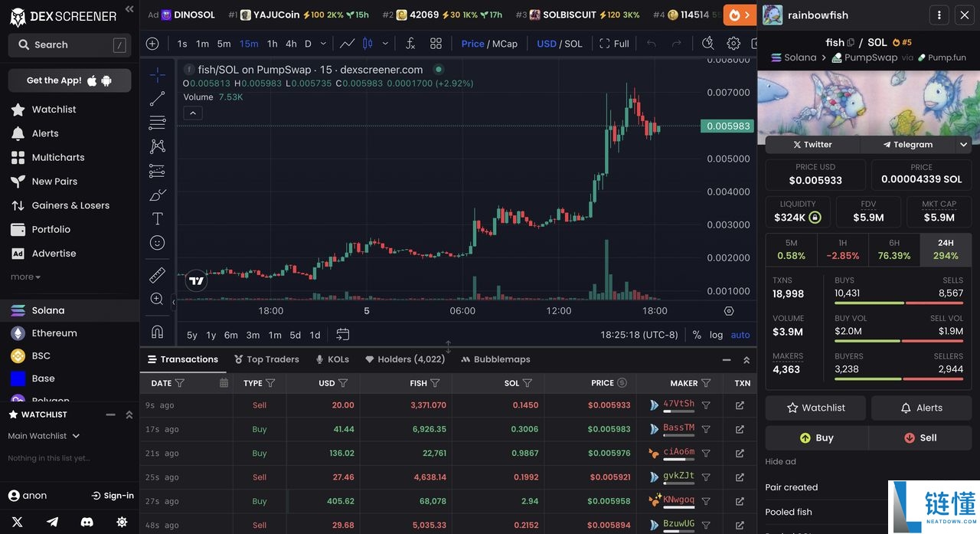
Task: Add symbol compare plus icon
Action: click(x=152, y=44)
